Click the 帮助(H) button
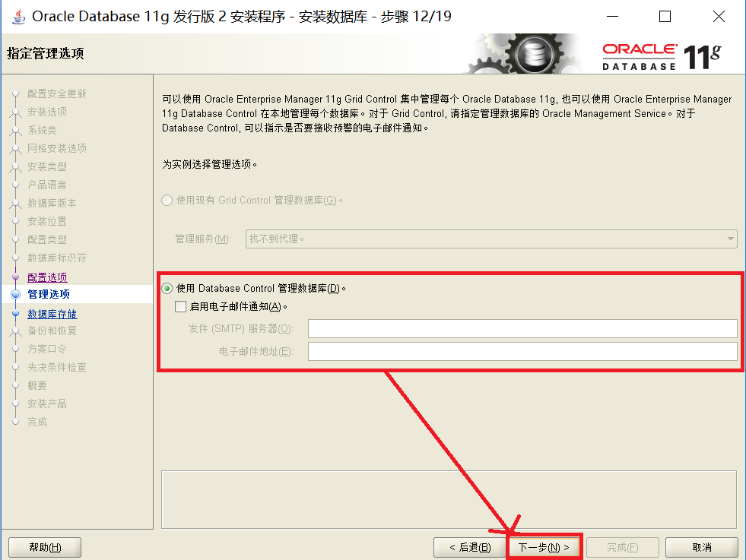Viewport: 746px width, 560px height. [45, 547]
